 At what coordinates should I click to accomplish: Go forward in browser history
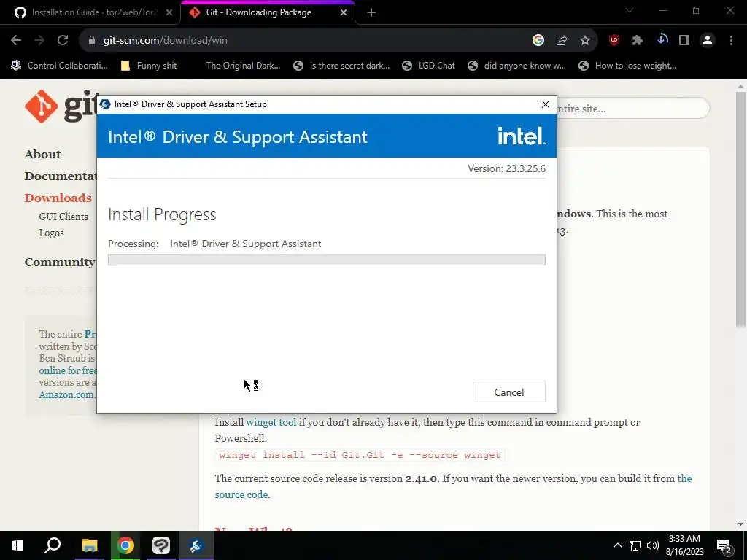tap(39, 41)
